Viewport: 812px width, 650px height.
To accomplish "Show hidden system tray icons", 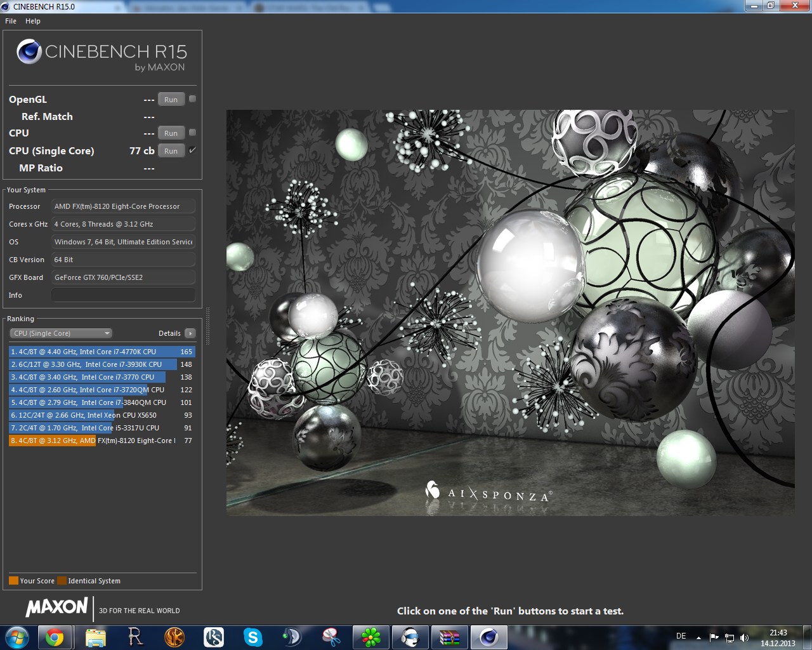I will (x=698, y=637).
